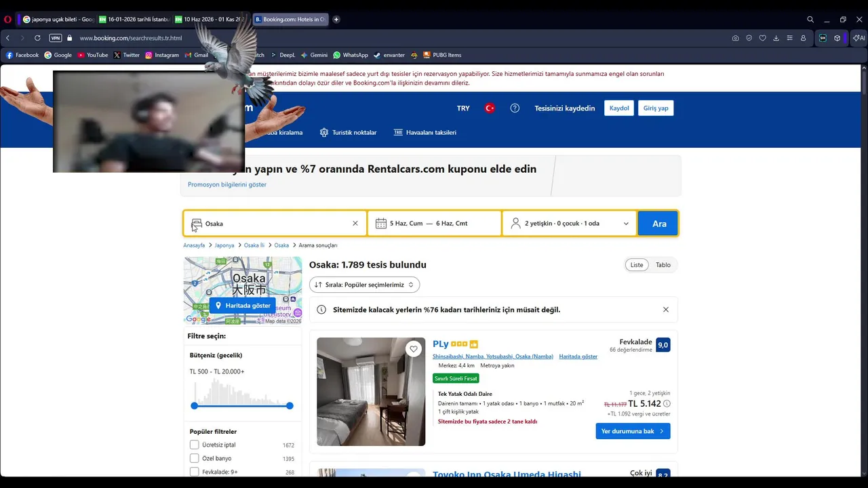Switch to the 10 Haz 2026 - 01 Kas tab
The image size is (868, 488).
tap(210, 20)
